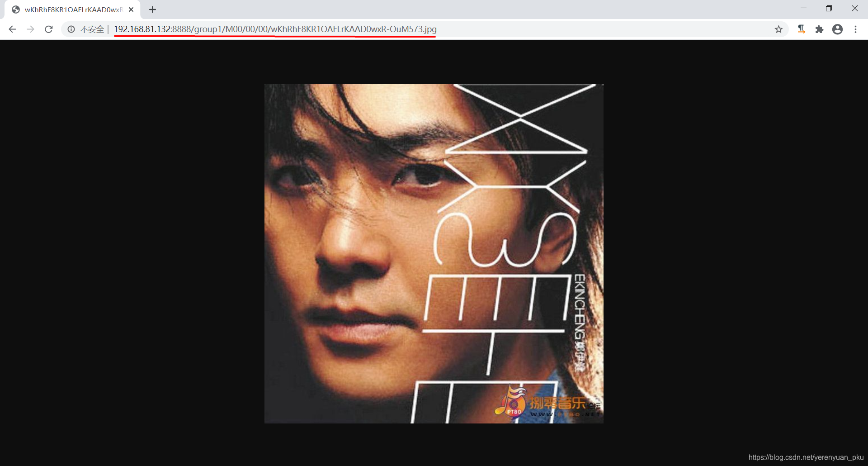Click the forward navigation arrow
868x466 pixels.
coord(30,29)
